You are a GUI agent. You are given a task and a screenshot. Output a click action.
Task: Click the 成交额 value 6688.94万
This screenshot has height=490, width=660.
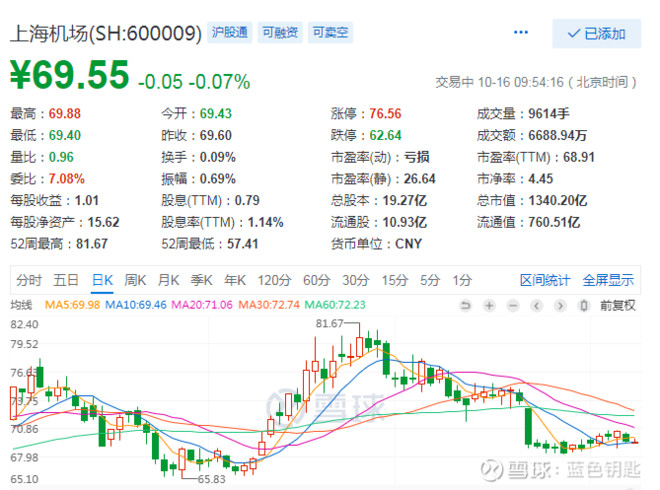[x=557, y=136]
